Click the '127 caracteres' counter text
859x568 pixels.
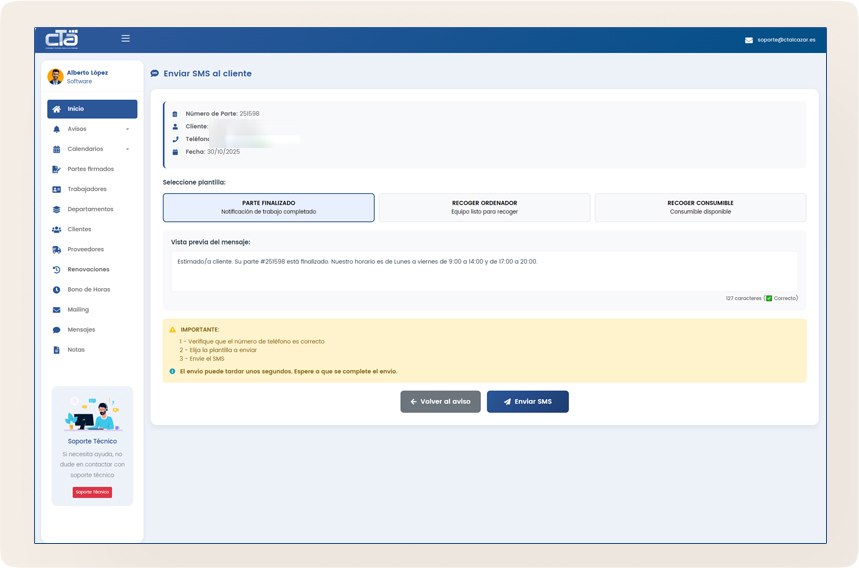(743, 299)
